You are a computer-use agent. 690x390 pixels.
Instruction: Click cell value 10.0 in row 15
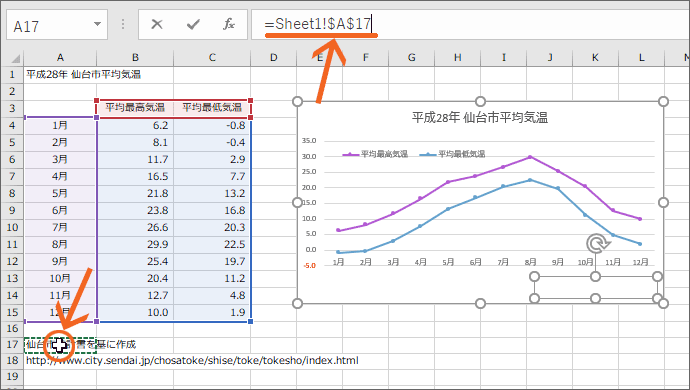click(x=158, y=312)
